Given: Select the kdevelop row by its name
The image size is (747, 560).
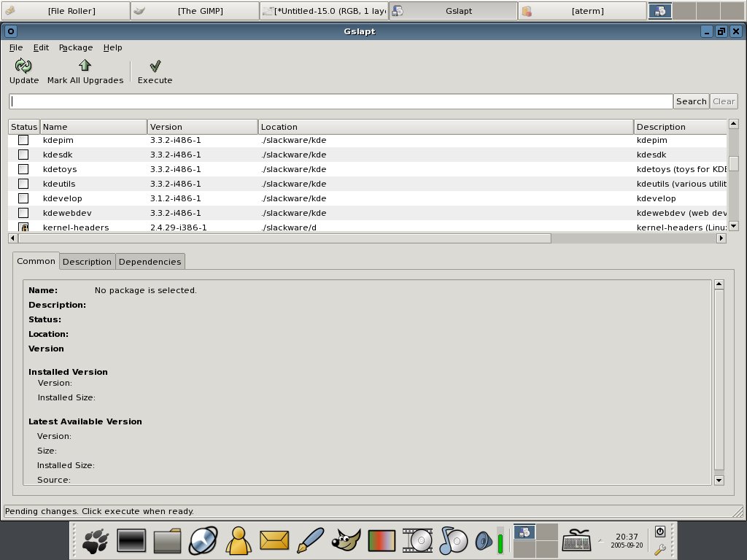Looking at the screenshot, I should [63, 198].
